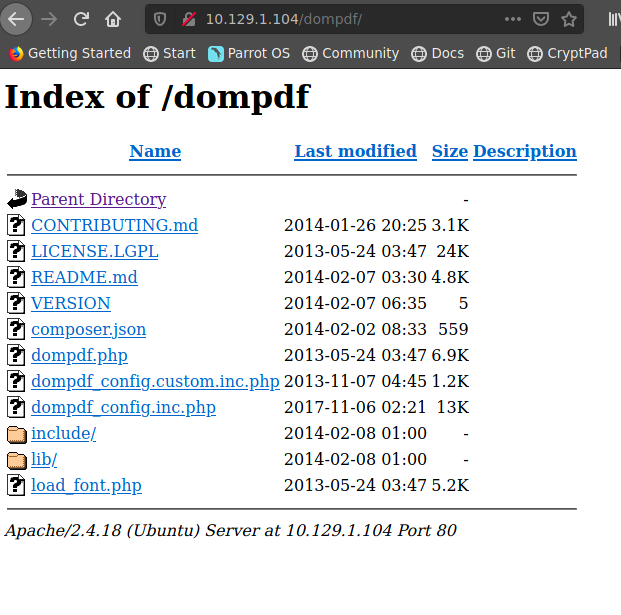
Task: Go back with the browser back arrow
Action: click(x=16, y=19)
